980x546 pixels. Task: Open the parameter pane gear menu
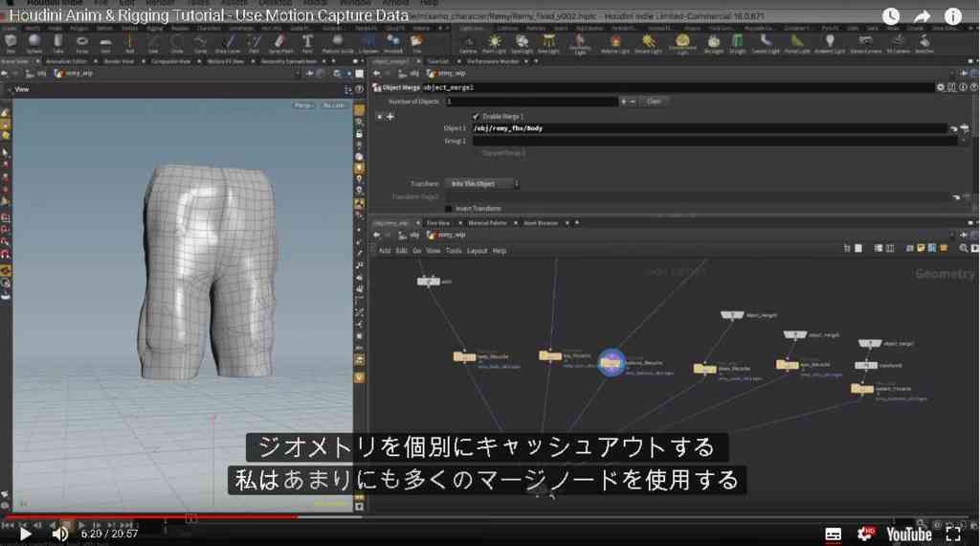(940, 87)
